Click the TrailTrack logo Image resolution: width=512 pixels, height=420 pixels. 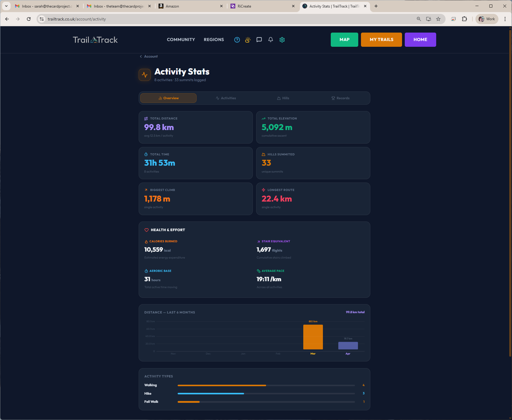(95, 40)
